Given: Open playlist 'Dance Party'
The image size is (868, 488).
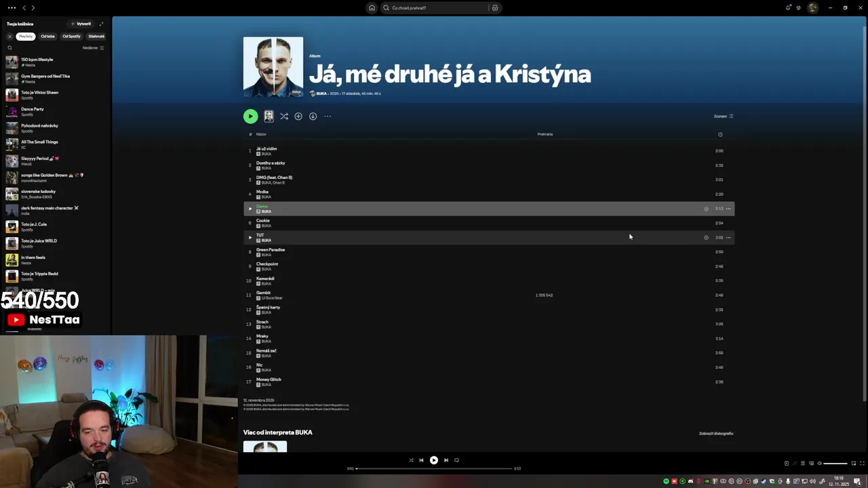Looking at the screenshot, I should (x=56, y=112).
